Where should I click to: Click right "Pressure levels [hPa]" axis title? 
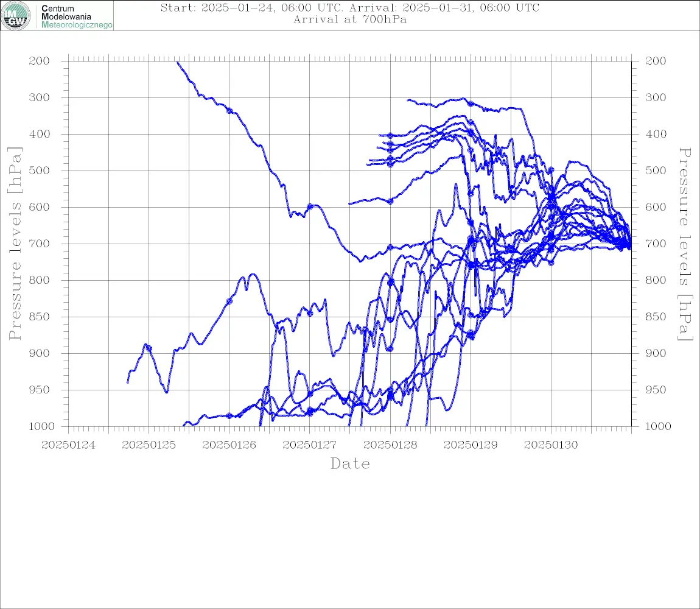coord(685,244)
